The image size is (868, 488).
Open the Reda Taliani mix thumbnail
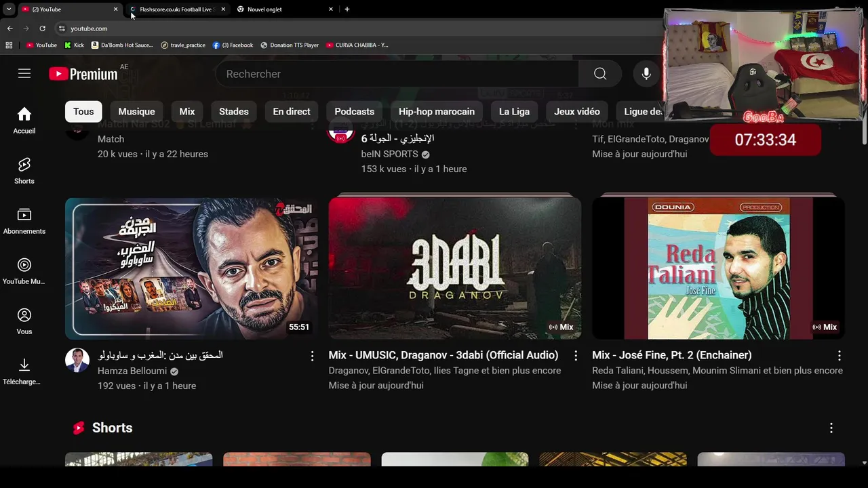point(719,268)
